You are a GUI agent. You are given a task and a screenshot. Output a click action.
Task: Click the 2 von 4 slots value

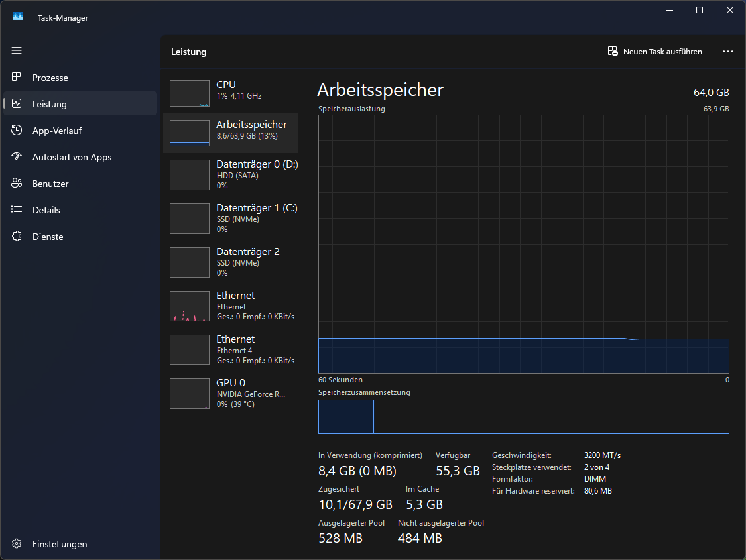coord(597,467)
